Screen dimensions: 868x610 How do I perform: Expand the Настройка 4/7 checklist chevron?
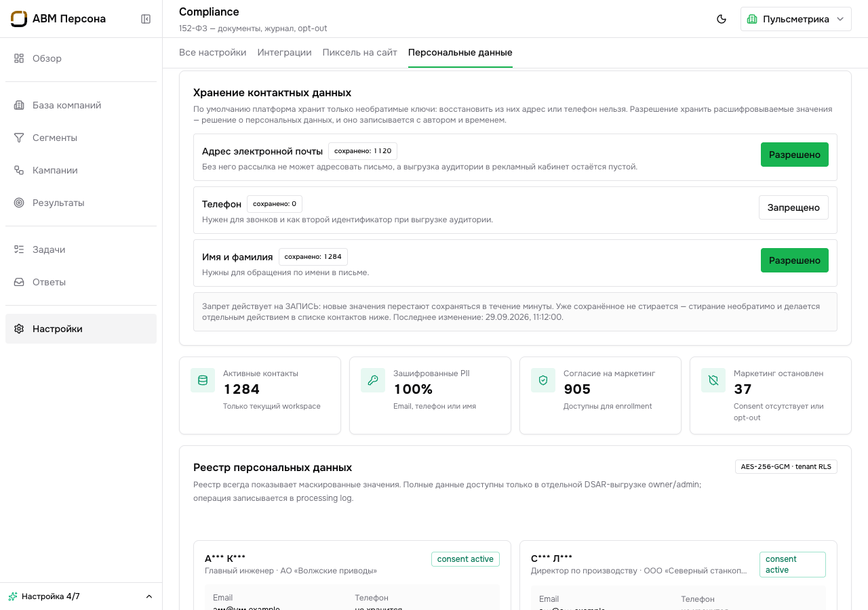(149, 596)
